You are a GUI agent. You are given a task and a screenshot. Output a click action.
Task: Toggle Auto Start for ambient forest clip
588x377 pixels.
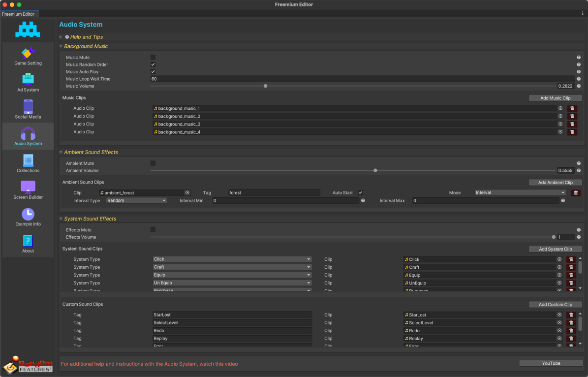[x=361, y=193]
